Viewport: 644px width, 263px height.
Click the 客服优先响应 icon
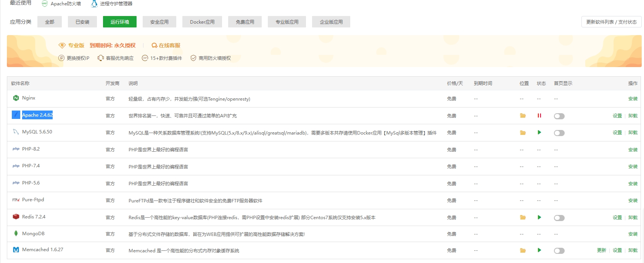[101, 58]
